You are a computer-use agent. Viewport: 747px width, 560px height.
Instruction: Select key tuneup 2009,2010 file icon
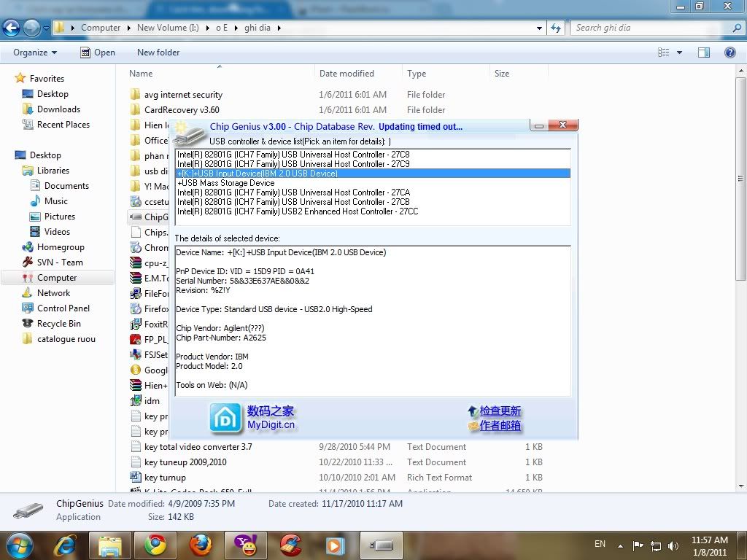135,462
